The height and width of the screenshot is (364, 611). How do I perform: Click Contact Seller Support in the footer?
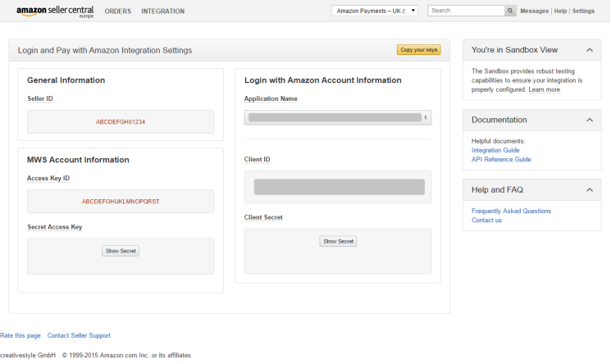click(79, 335)
